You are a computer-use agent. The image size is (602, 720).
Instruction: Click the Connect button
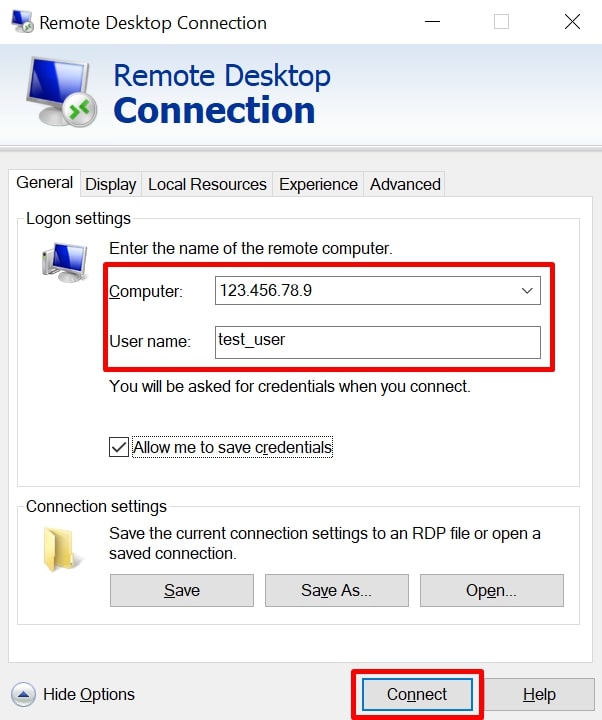tap(417, 694)
